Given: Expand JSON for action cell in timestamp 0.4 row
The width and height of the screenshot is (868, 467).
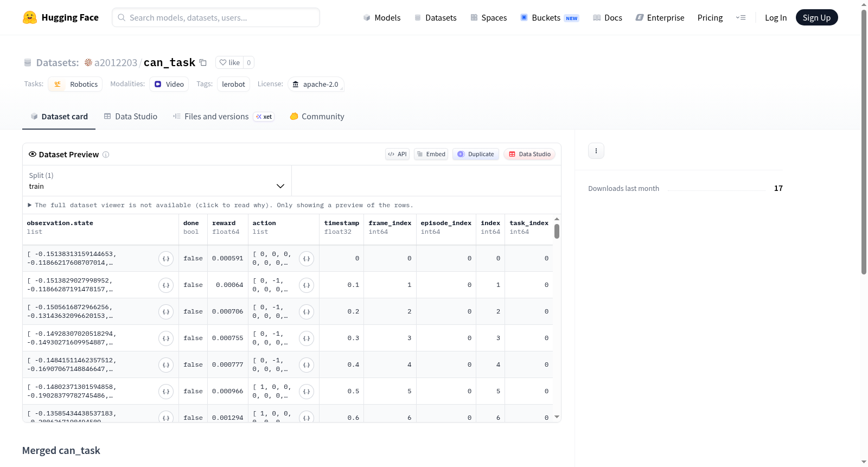Looking at the screenshot, I should pos(307,365).
